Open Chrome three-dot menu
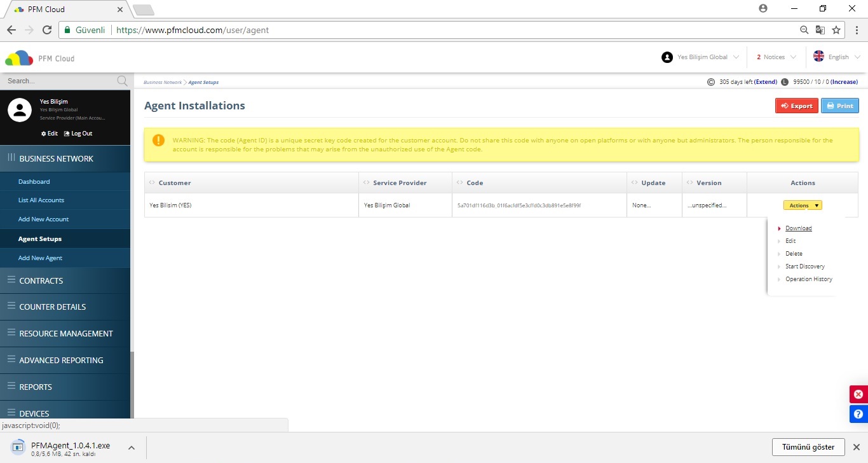The image size is (868, 463). pos(857,30)
